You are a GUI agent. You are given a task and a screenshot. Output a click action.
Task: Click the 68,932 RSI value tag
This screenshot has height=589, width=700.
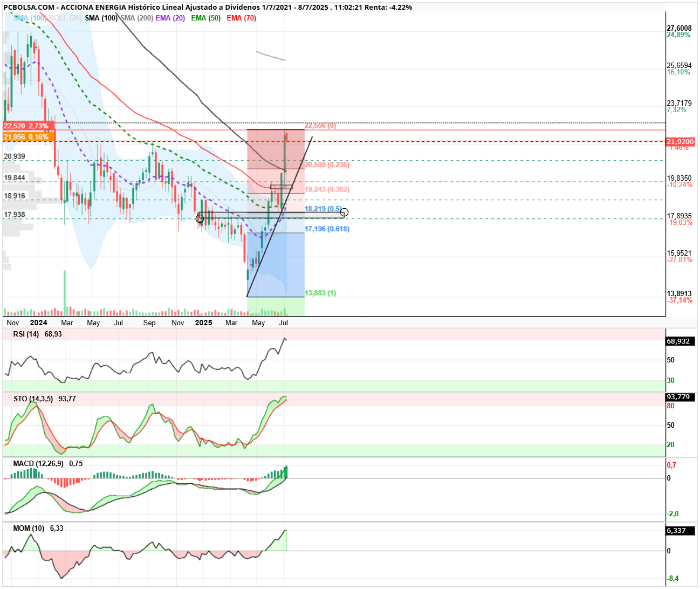point(681,341)
